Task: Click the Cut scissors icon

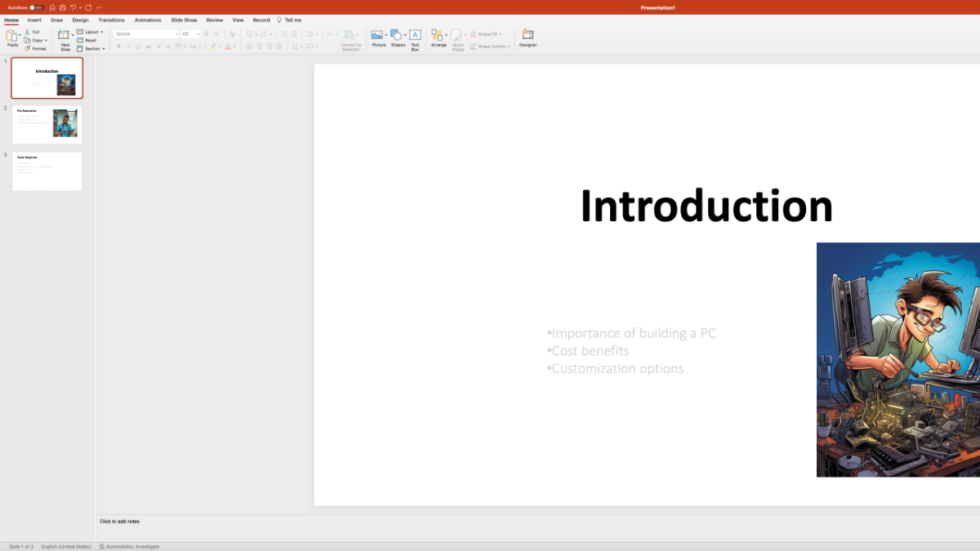Action: [x=27, y=32]
